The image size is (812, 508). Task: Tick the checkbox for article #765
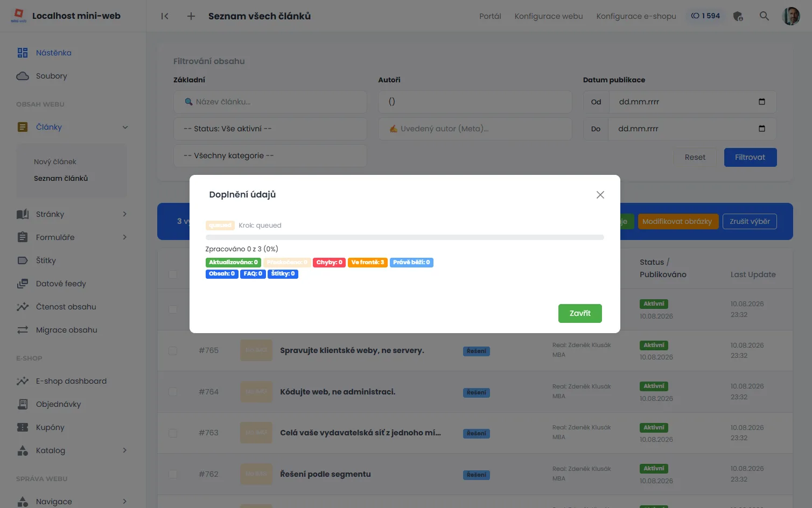[x=173, y=351]
